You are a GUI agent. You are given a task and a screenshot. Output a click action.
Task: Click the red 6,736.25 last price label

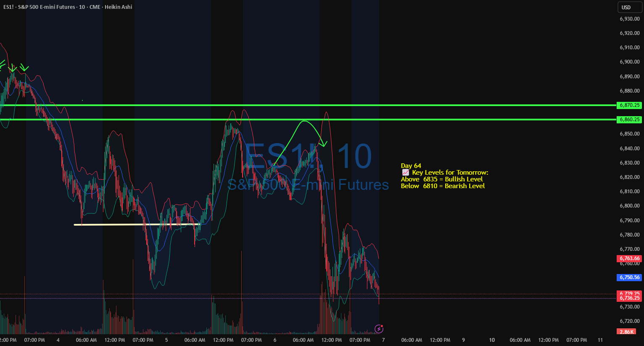(629, 298)
